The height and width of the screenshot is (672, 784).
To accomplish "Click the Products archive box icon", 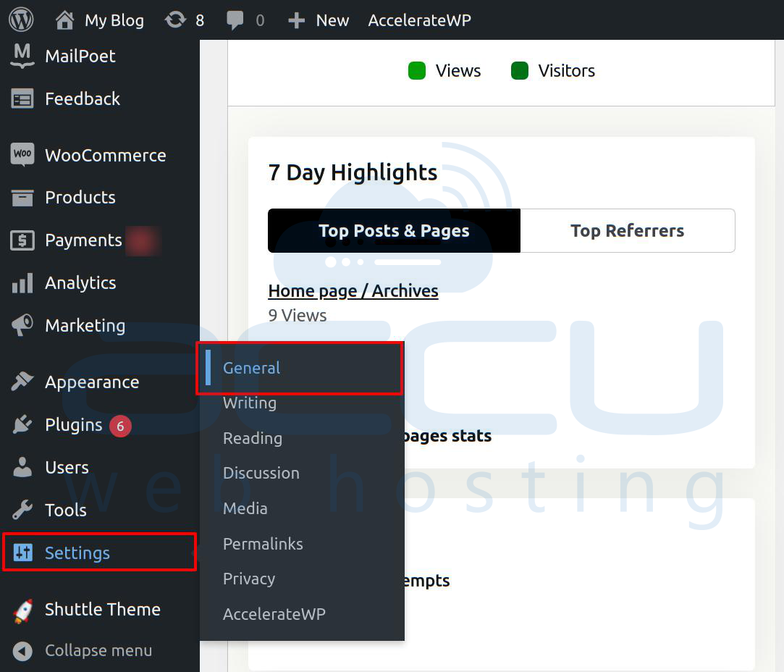I will [x=22, y=198].
